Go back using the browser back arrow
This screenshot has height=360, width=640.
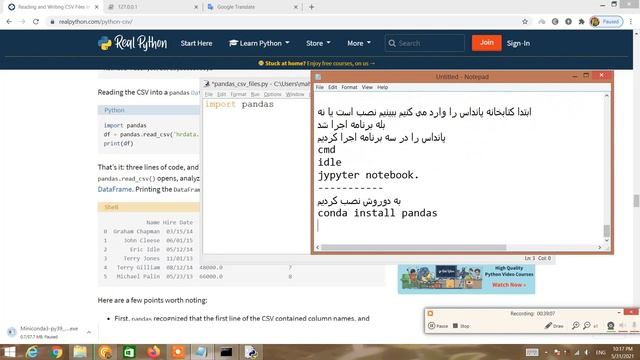[9, 22]
